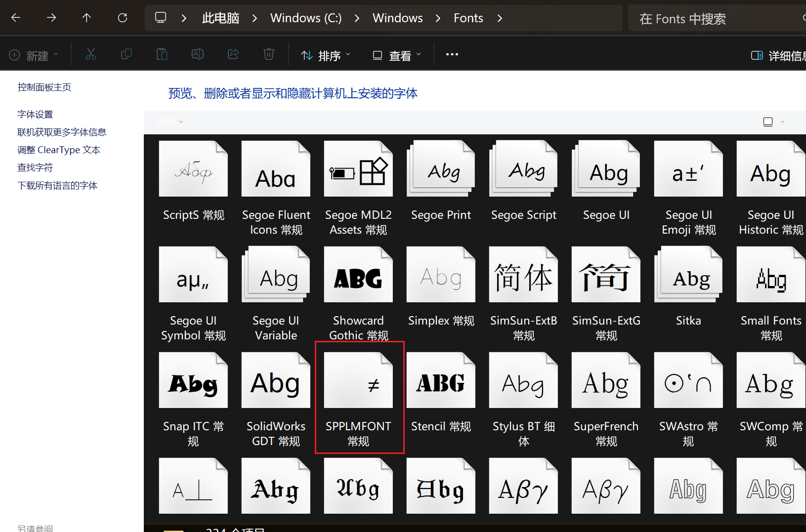Select the Stylus BT 细体 font
The image size is (806, 532).
(x=523, y=400)
